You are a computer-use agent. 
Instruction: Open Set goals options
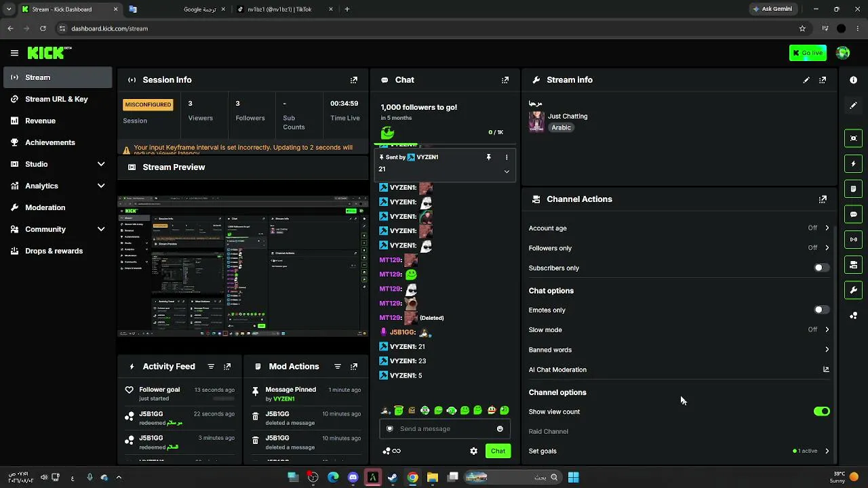[679, 451]
